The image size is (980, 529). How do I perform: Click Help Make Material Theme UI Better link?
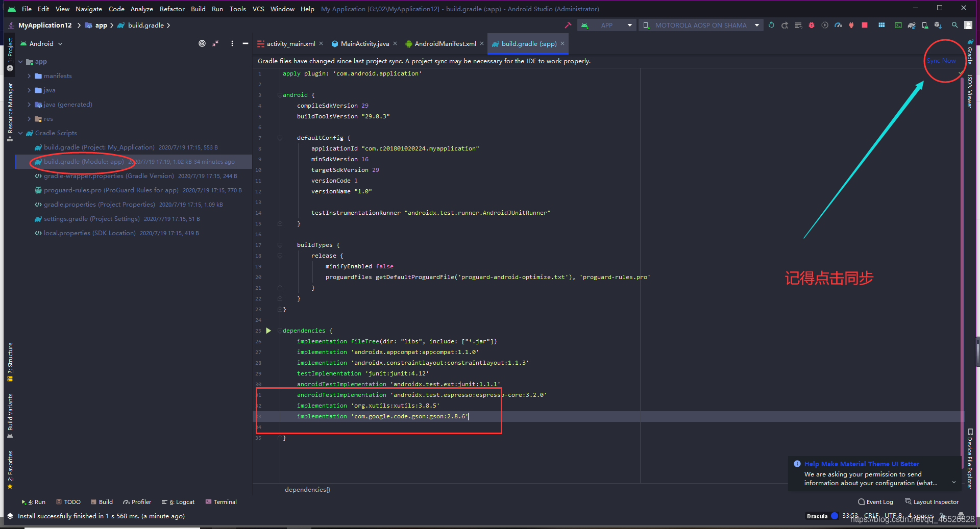[x=862, y=464]
